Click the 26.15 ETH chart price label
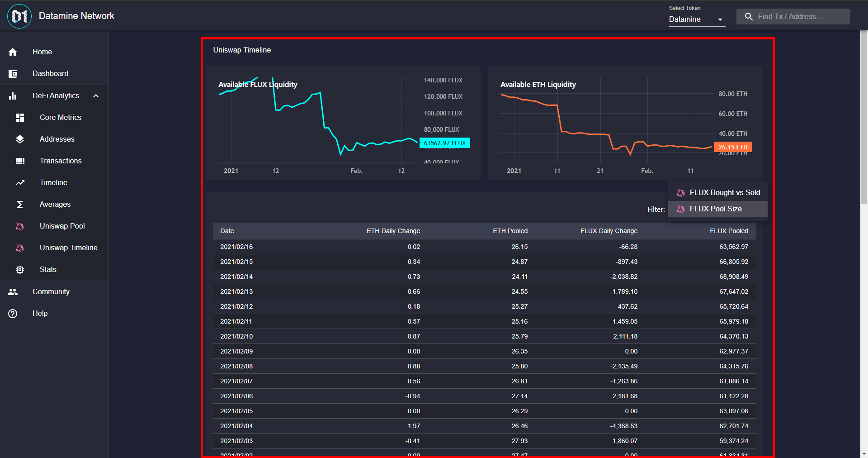The image size is (868, 458). coord(733,147)
